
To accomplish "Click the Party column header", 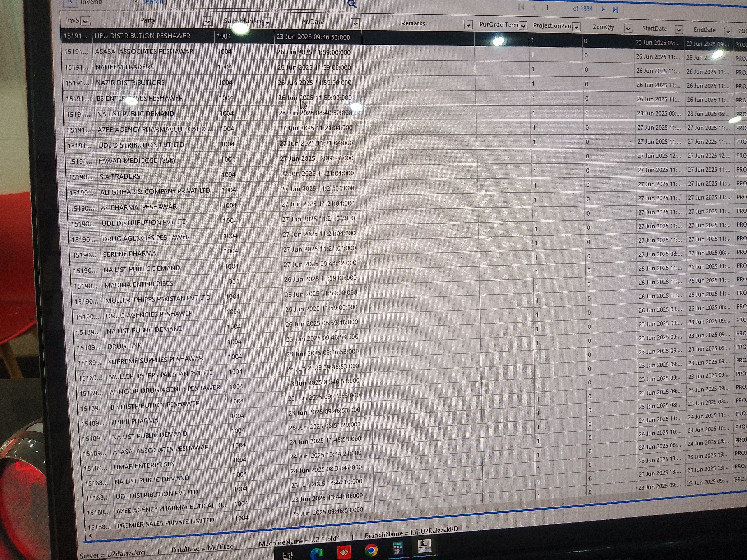I will click(x=148, y=20).
